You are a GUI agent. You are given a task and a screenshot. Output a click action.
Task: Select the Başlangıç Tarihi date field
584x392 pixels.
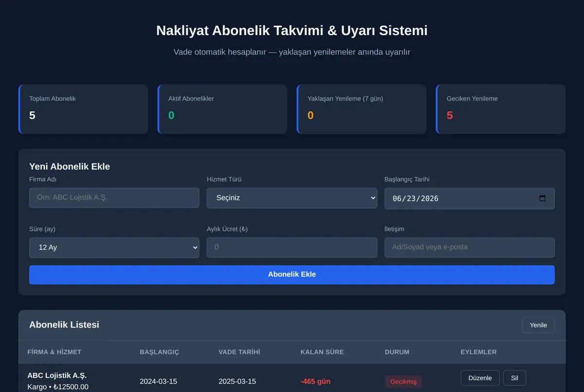click(470, 198)
